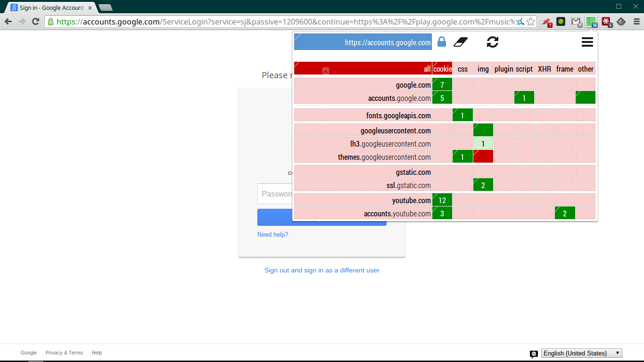Click the browser forward arrow
The image size is (644, 362).
(22, 22)
